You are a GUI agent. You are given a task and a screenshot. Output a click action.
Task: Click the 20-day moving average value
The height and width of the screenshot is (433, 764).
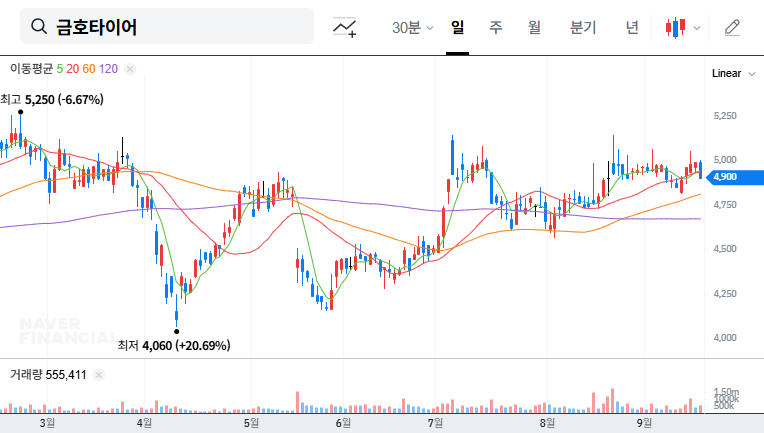click(73, 69)
